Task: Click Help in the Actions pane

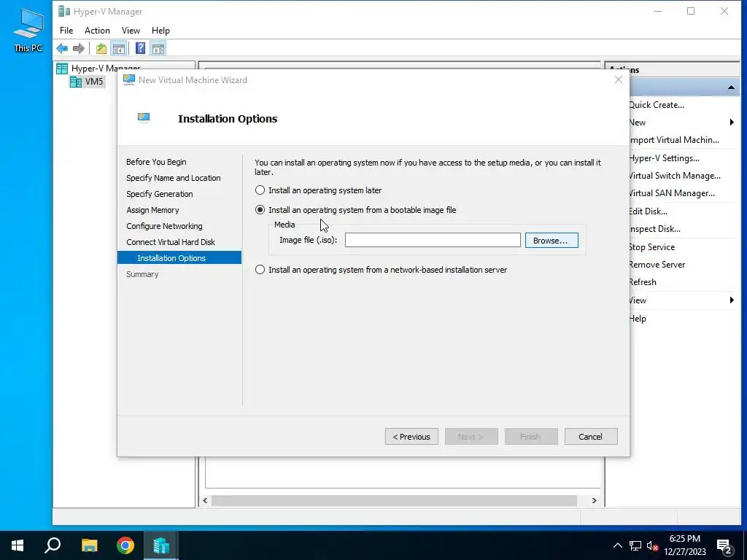Action: [x=638, y=319]
